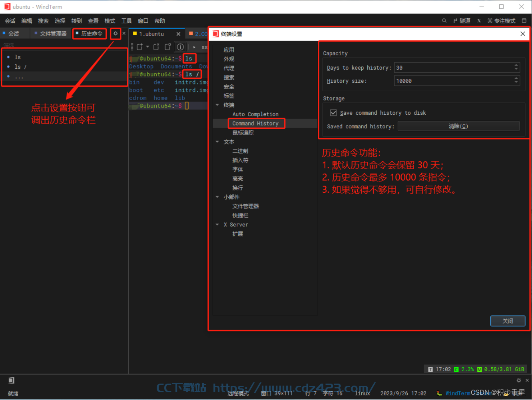Click the close session icon in terminal toolbar

pyautogui.click(x=156, y=47)
